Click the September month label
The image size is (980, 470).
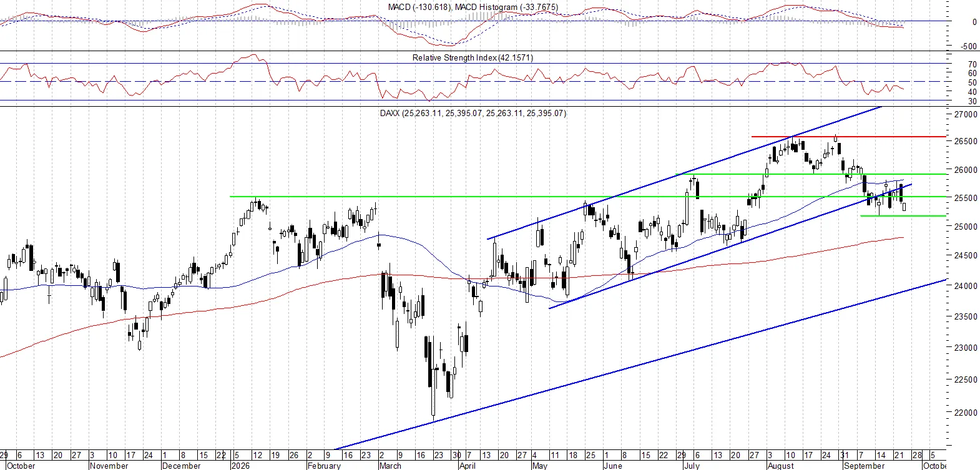click(865, 466)
